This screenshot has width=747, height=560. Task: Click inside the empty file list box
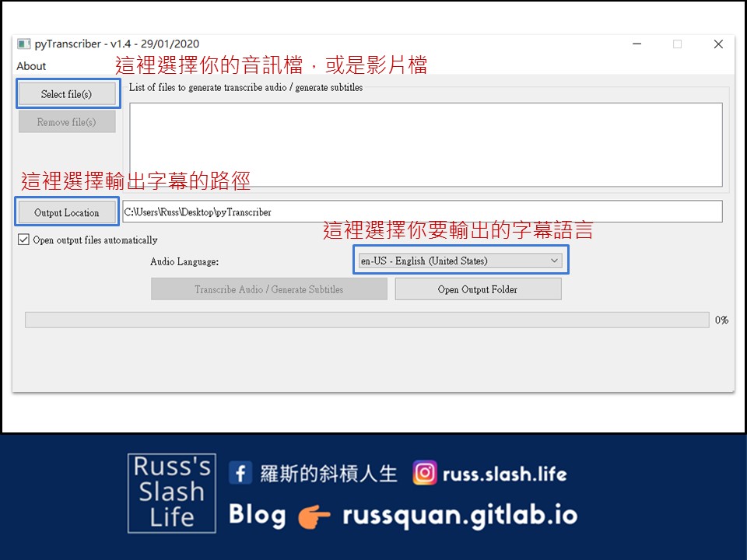click(x=425, y=145)
